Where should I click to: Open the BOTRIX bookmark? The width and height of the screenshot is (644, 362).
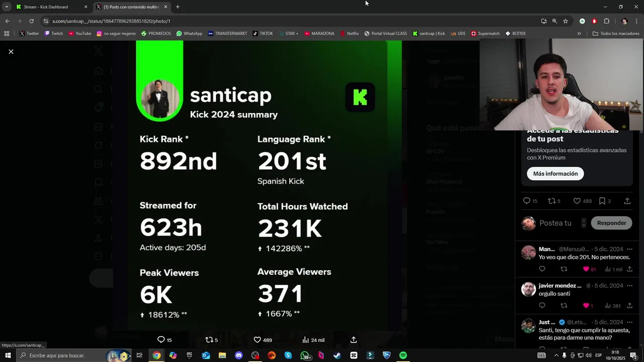pyautogui.click(x=516, y=34)
